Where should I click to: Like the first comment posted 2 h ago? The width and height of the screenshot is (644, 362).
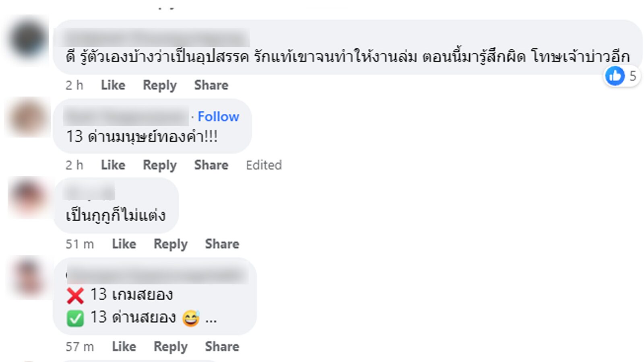(x=113, y=85)
